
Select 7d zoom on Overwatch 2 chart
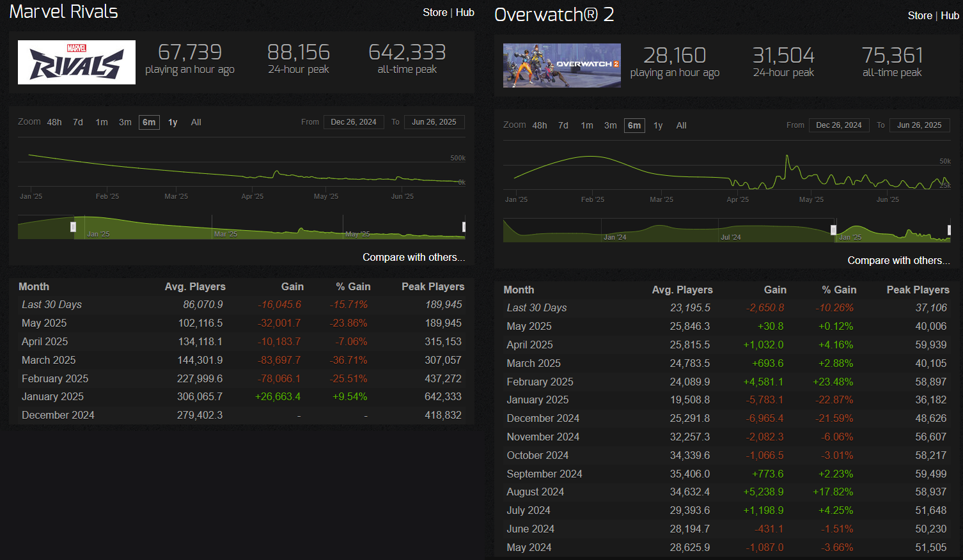563,125
